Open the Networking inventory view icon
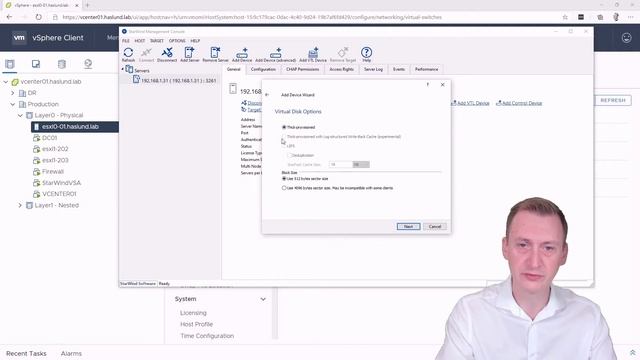The height and width of the screenshot is (360, 640). (88, 64)
